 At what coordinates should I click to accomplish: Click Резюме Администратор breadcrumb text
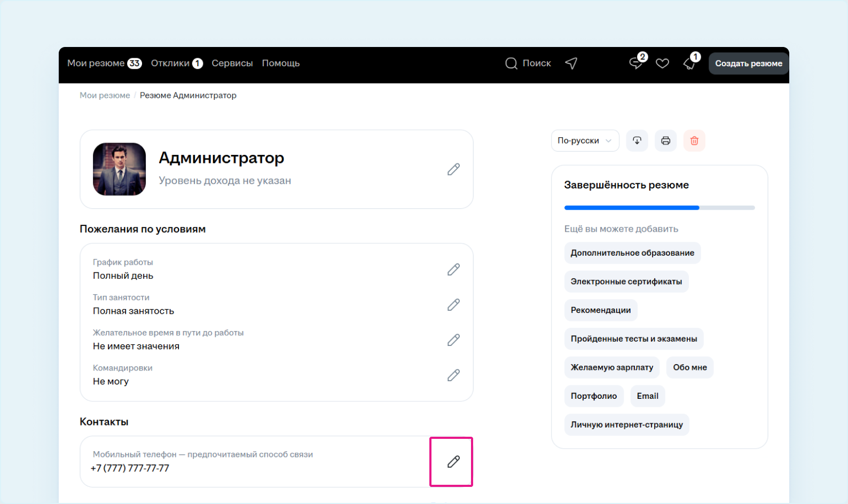click(188, 95)
